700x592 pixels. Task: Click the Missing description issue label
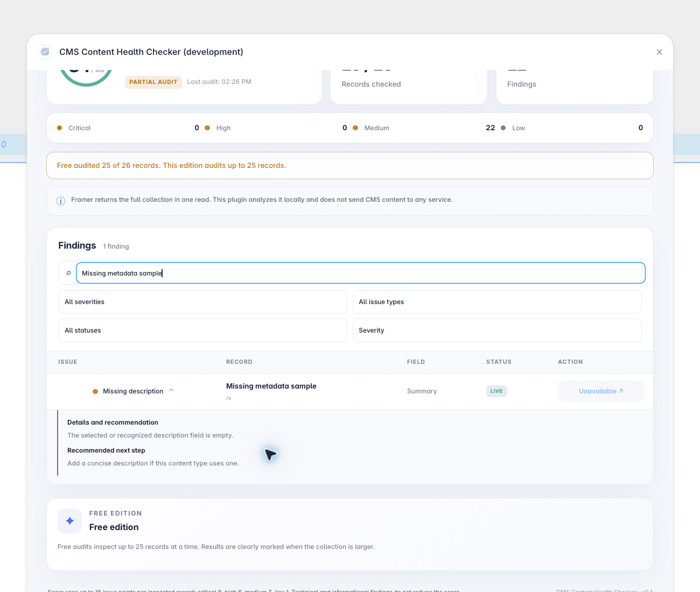pos(133,391)
